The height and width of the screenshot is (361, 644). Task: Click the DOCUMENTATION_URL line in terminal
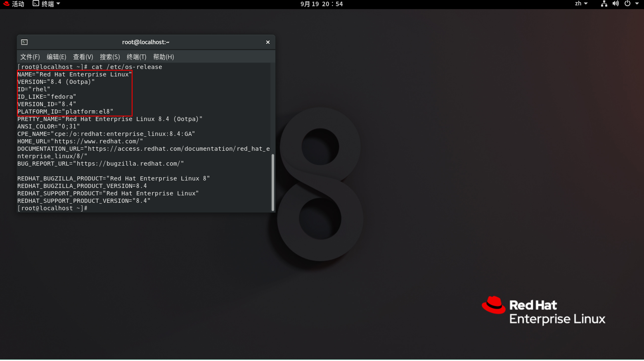pyautogui.click(x=144, y=152)
